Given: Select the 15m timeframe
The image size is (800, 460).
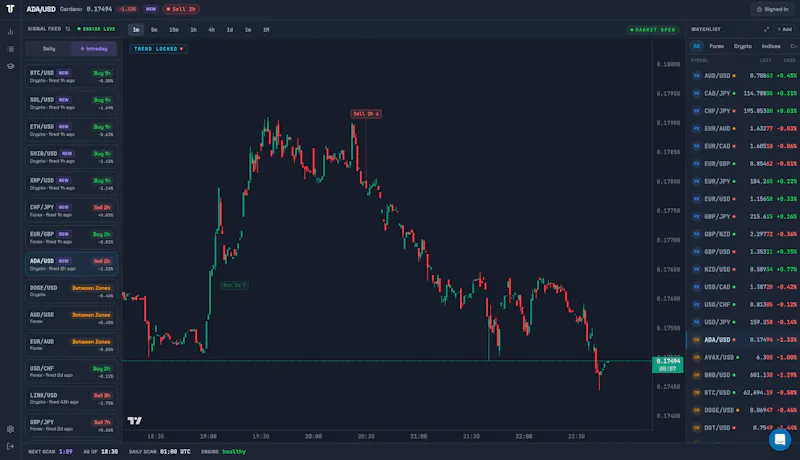Looking at the screenshot, I should tap(174, 30).
